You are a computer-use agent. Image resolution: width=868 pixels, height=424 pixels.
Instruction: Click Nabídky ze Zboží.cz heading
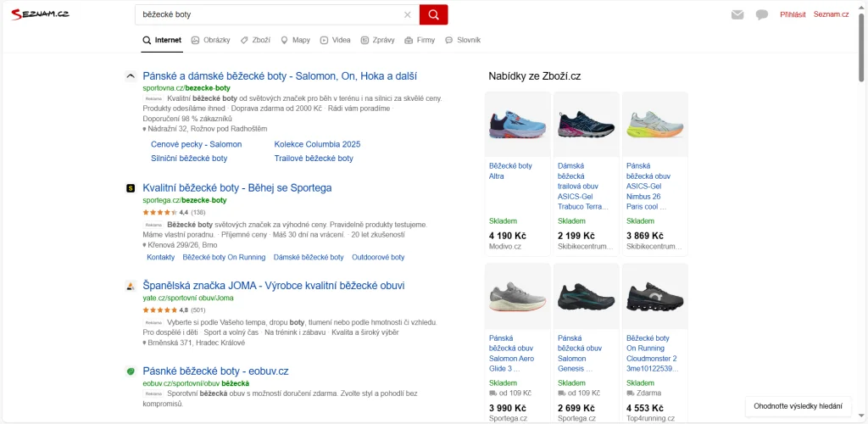tap(534, 76)
